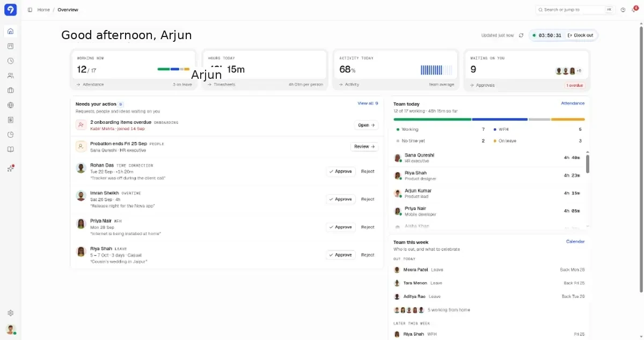Select Tara Menon in Out today
This screenshot has width=644, height=340.
489,283
